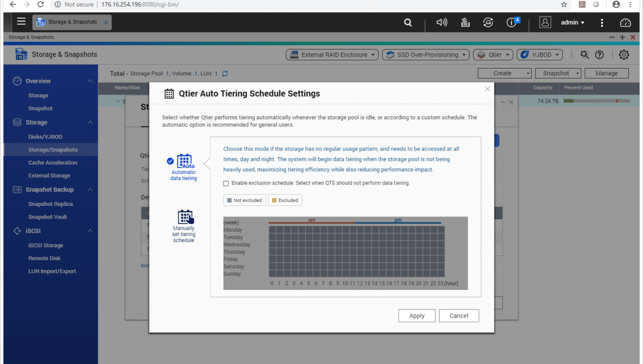This screenshot has width=643, height=364.
Task: Open event notifications info icon
Action: tap(511, 23)
